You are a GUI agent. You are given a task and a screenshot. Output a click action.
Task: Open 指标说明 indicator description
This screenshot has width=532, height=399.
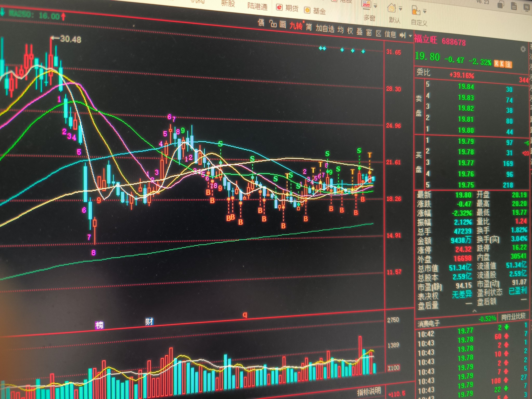point(369,391)
